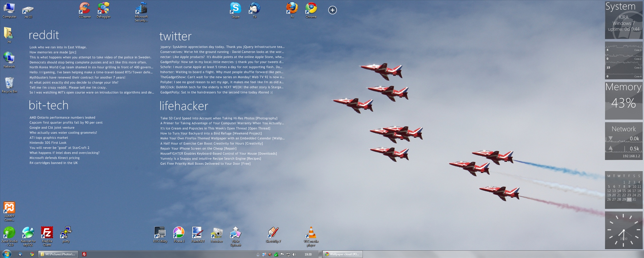Open 'Get Free Priority Mail Boxes' lifehacker article

tap(205, 164)
